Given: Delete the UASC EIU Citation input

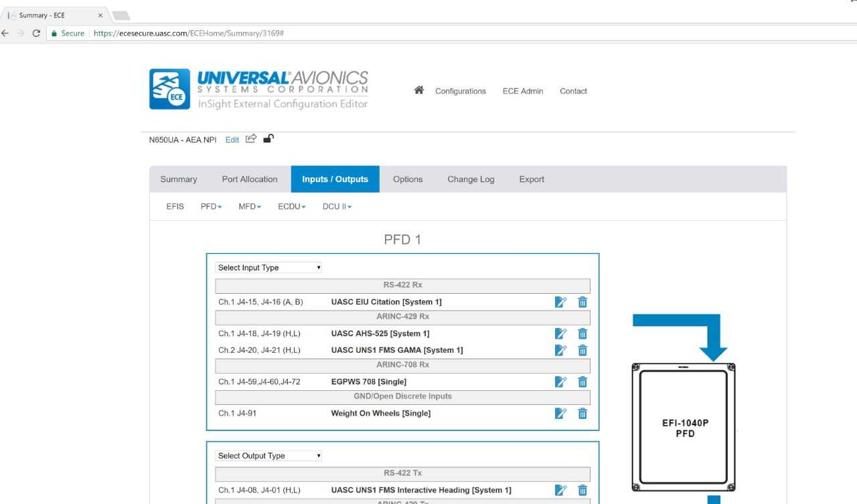Looking at the screenshot, I should pyautogui.click(x=582, y=302).
